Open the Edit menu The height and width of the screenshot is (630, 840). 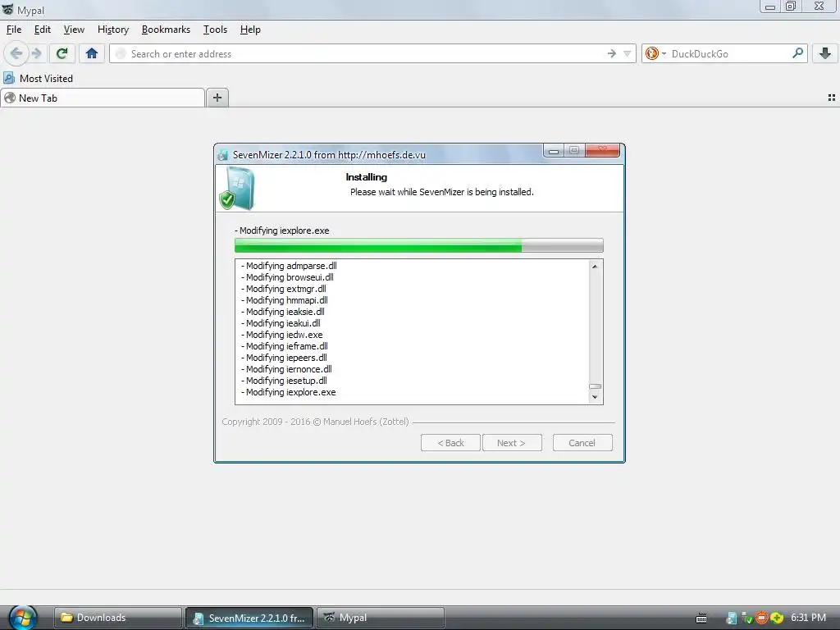(x=43, y=30)
